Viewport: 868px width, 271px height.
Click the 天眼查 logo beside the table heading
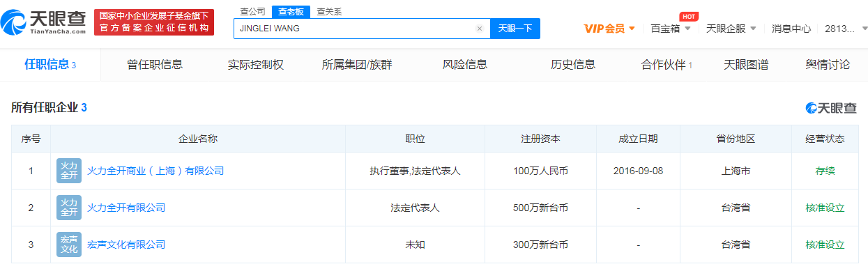coord(831,108)
